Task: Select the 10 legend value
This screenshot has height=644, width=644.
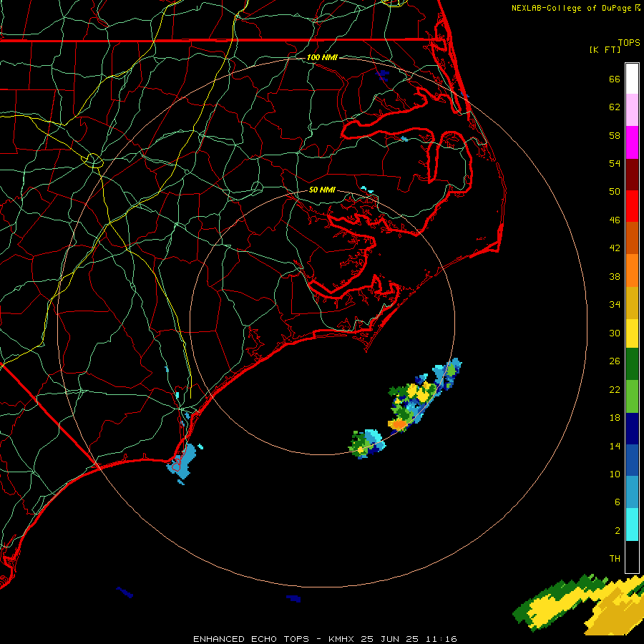Action: click(615, 474)
